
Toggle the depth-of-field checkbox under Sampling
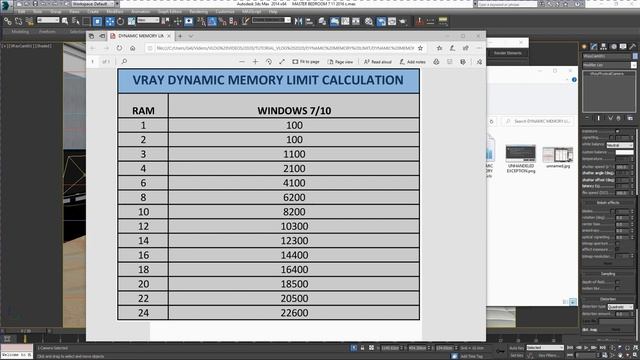click(x=617, y=282)
